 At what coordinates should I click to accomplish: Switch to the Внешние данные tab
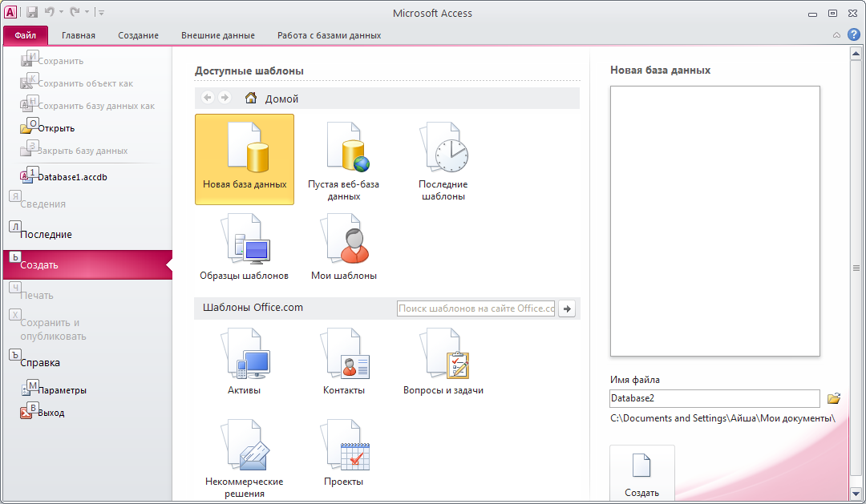pos(218,35)
